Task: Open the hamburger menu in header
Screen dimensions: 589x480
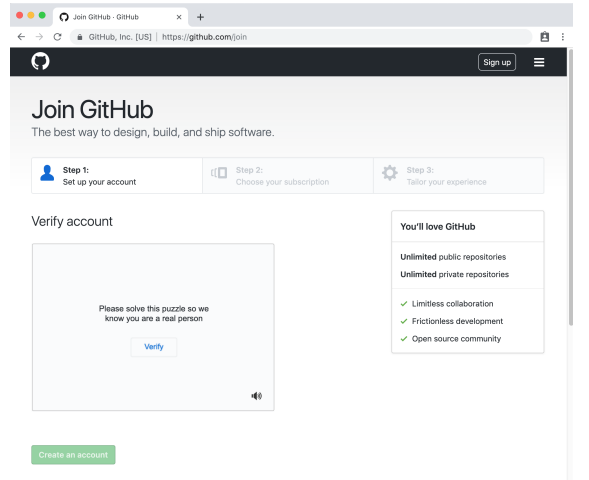Action: pos(539,62)
